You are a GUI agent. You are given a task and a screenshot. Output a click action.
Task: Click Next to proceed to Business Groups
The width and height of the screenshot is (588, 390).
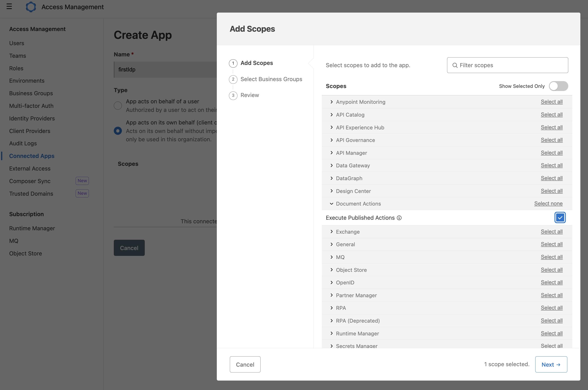coord(551,364)
